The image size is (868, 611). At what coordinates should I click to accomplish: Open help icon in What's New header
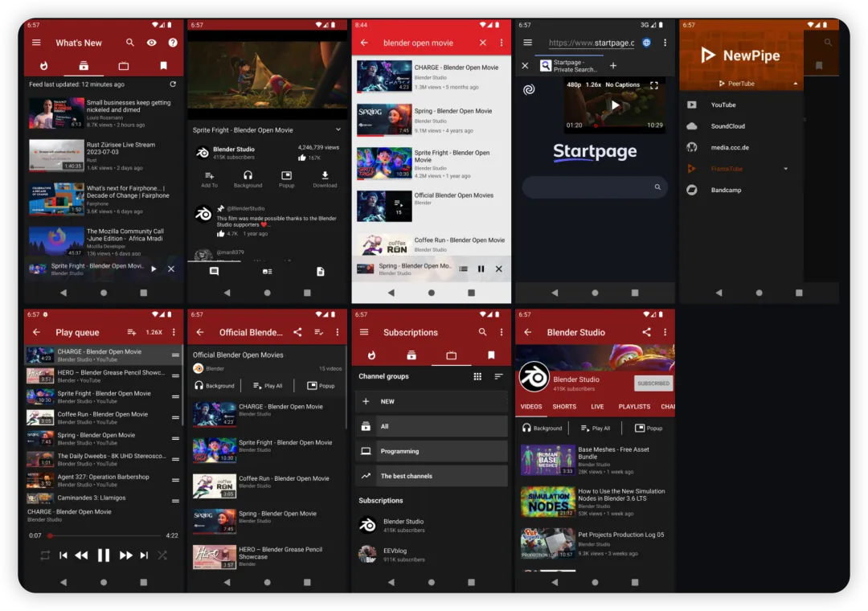(x=173, y=43)
